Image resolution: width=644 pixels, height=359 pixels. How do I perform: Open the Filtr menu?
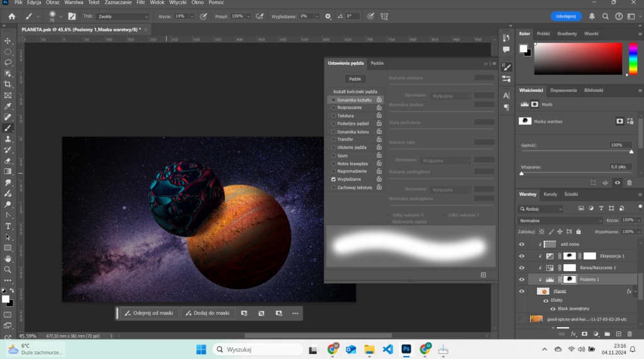pos(141,3)
